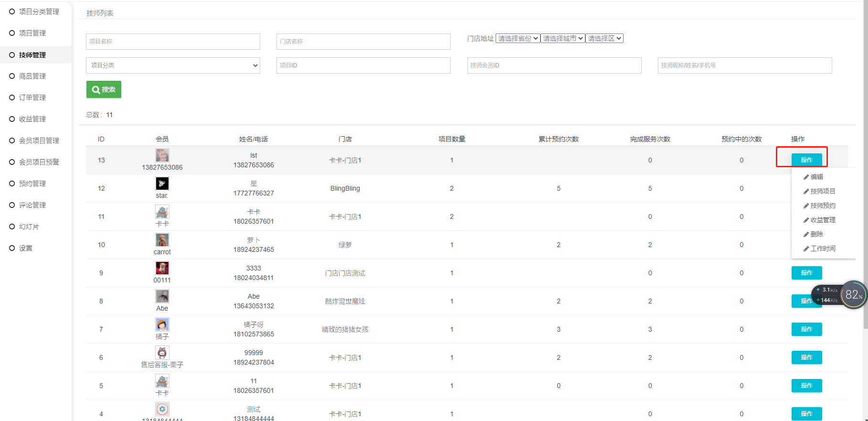The width and height of the screenshot is (868, 421).
Task: Click 操作 button for ID 6 row
Action: click(x=806, y=357)
